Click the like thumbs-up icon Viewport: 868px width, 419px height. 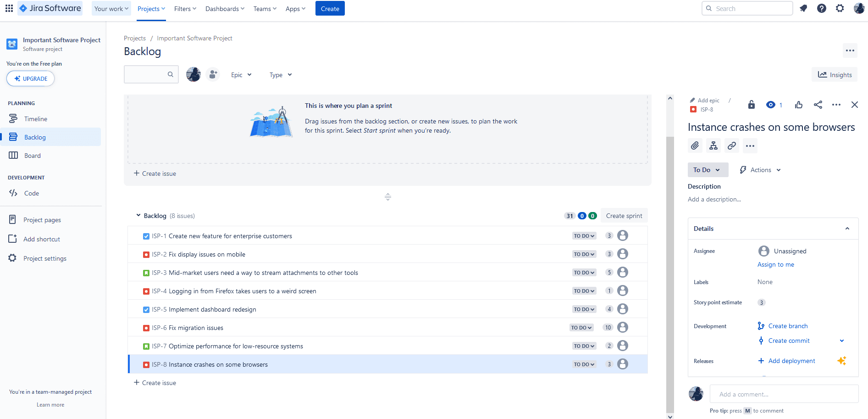(798, 105)
